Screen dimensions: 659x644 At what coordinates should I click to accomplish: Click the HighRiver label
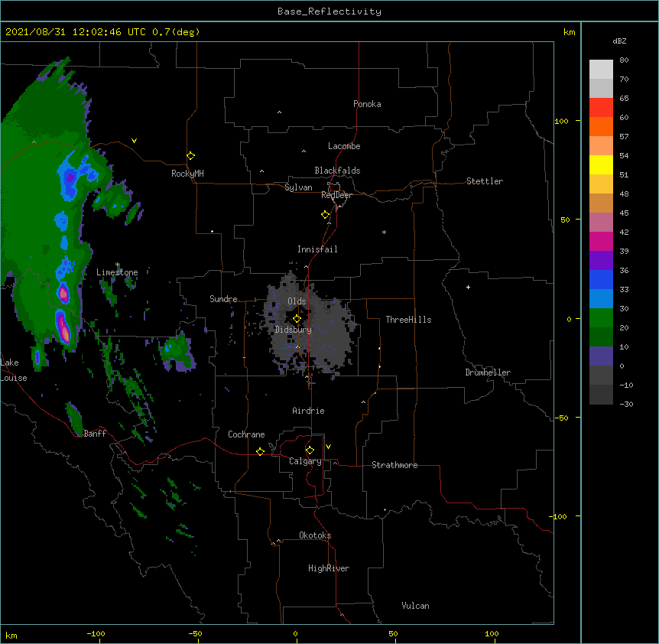[x=329, y=568]
